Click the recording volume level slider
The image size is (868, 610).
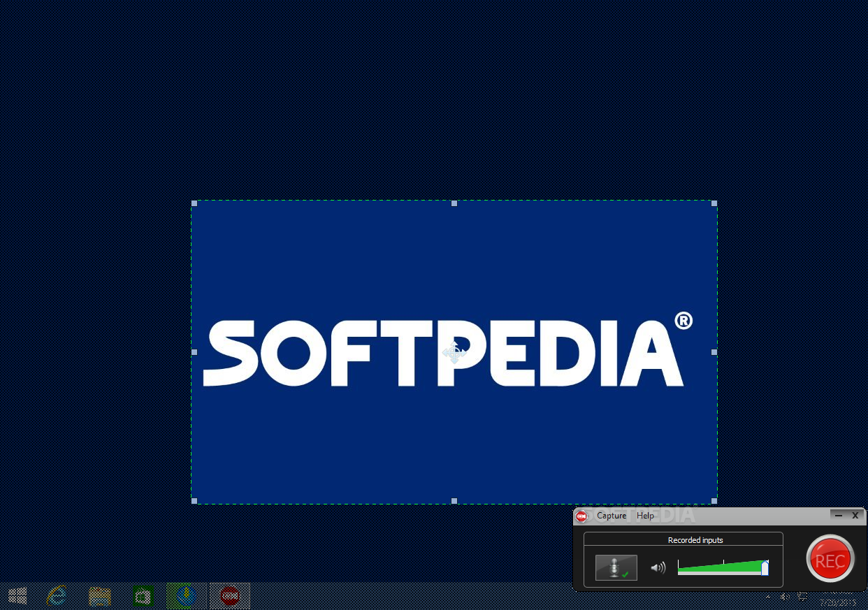723,567
